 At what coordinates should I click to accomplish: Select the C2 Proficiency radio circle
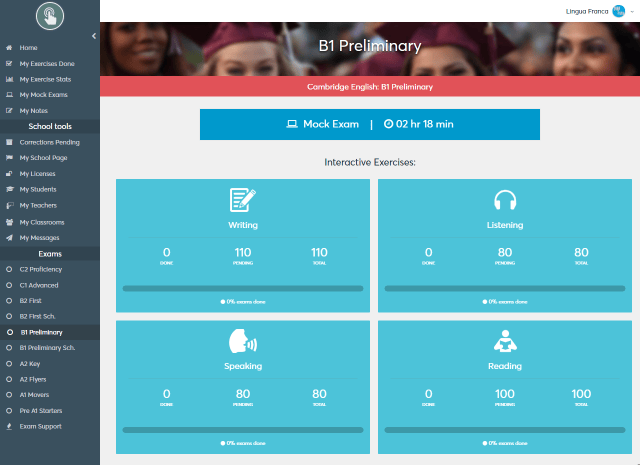coord(9,269)
